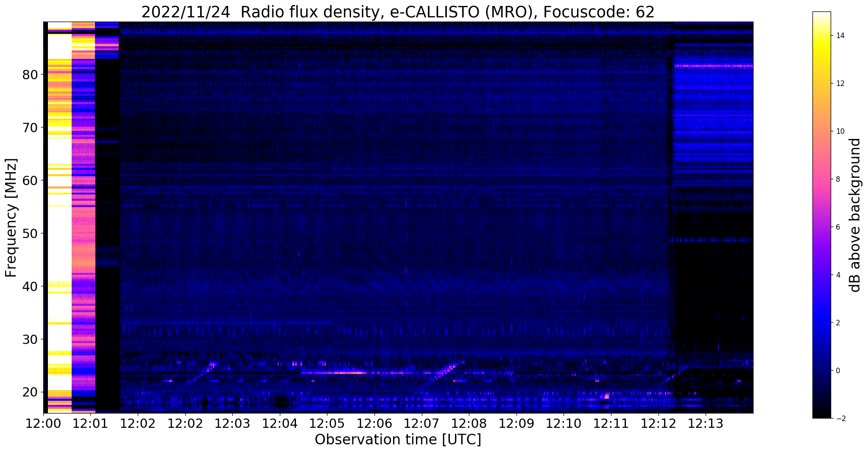Click the 20 tick on frequency axis
The image size is (868, 452).
(30, 392)
